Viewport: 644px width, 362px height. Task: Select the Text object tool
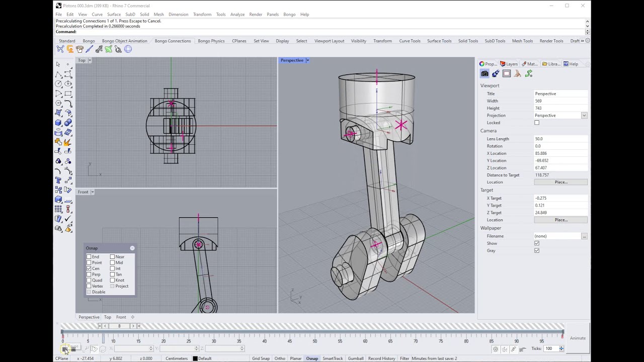tap(58, 180)
